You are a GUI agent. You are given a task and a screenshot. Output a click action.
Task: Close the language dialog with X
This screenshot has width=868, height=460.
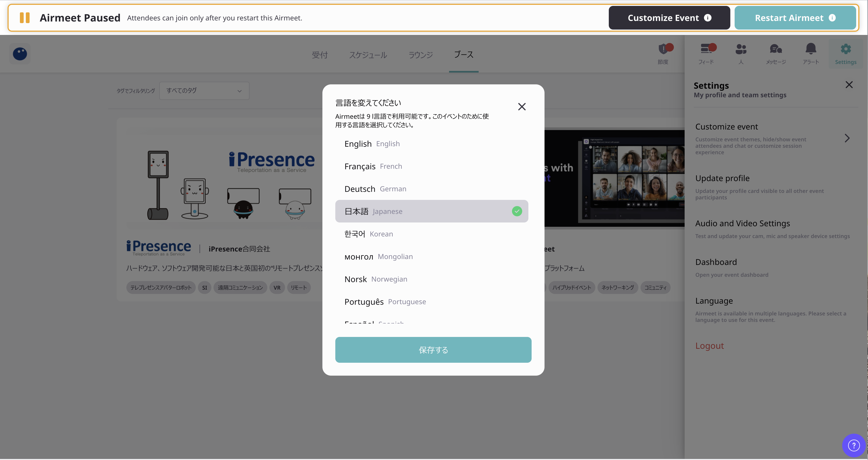tap(522, 107)
